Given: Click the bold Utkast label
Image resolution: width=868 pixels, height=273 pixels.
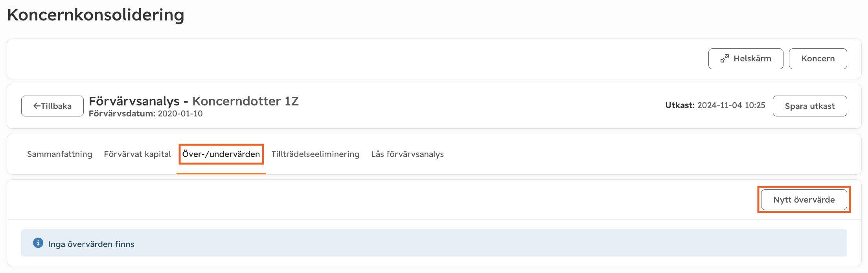Looking at the screenshot, I should tap(680, 105).
